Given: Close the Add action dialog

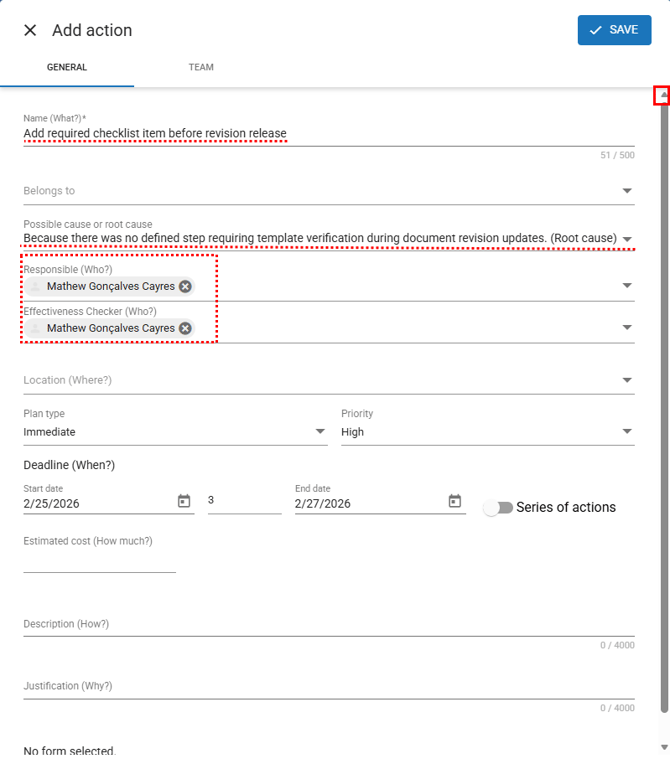Looking at the screenshot, I should 30,30.
